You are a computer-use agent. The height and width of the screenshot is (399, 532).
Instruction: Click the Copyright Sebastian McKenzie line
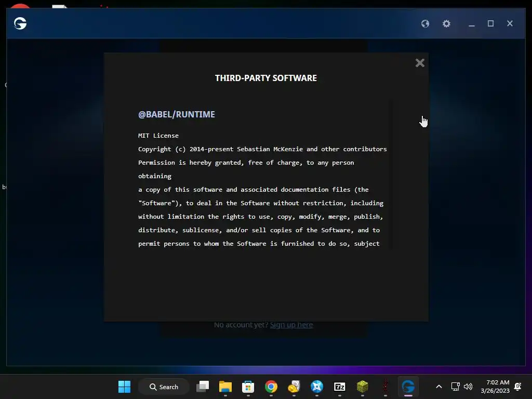click(x=262, y=149)
